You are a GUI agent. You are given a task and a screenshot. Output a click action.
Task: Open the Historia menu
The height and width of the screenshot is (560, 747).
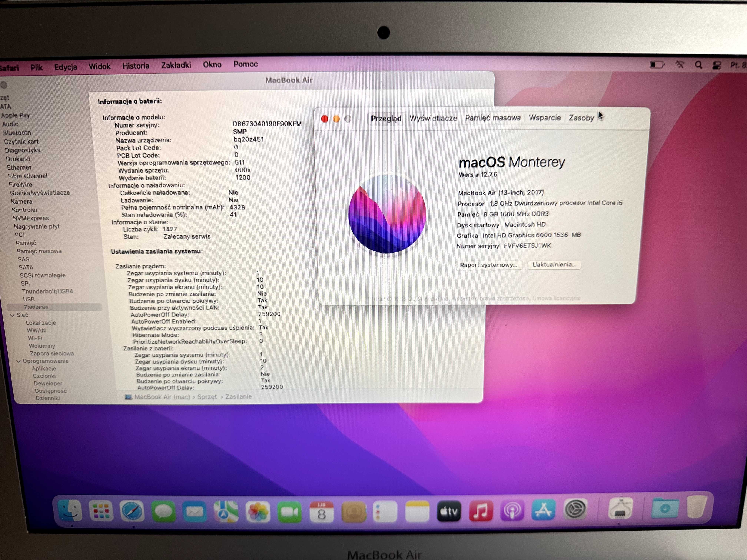136,66
